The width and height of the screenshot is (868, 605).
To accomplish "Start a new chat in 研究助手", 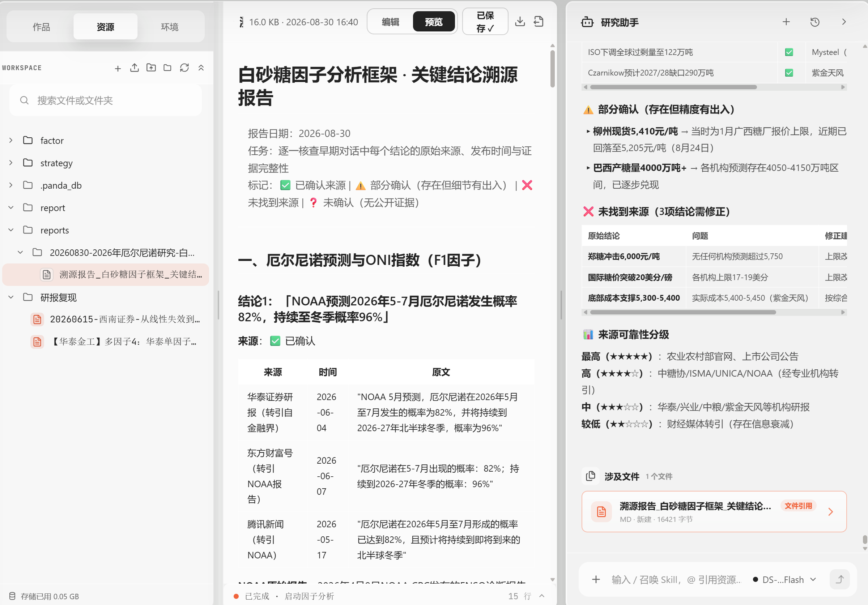I will pyautogui.click(x=786, y=22).
